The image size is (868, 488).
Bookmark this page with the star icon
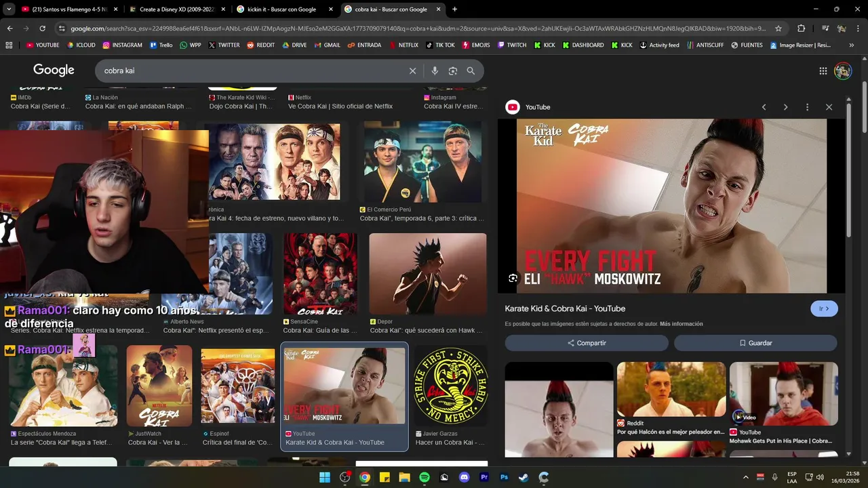[778, 28]
